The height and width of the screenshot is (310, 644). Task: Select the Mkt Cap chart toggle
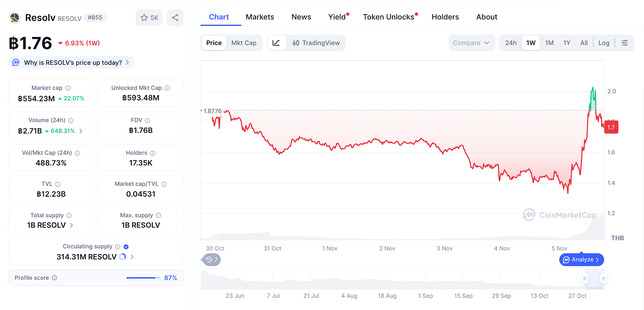(x=244, y=43)
